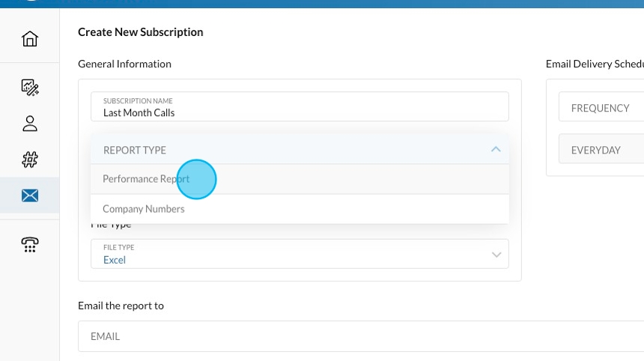Select the envelope subscriptions sidebar icon

coord(30,195)
